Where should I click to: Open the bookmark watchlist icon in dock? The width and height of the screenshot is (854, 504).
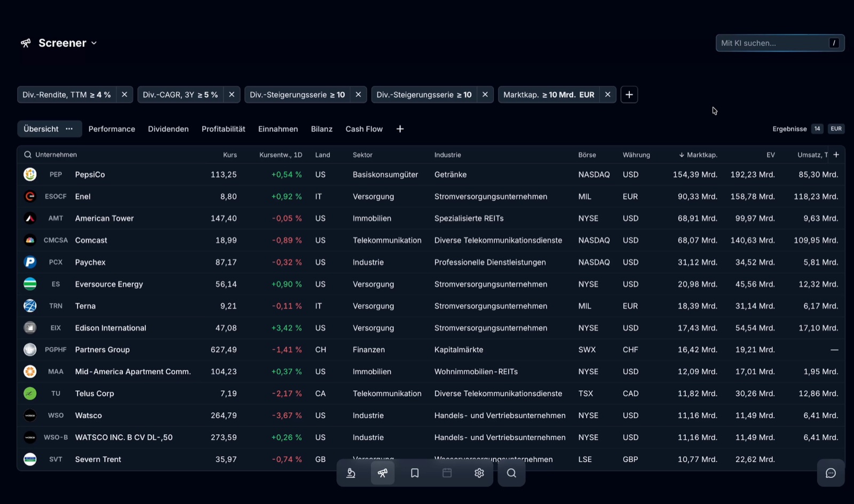click(x=415, y=473)
